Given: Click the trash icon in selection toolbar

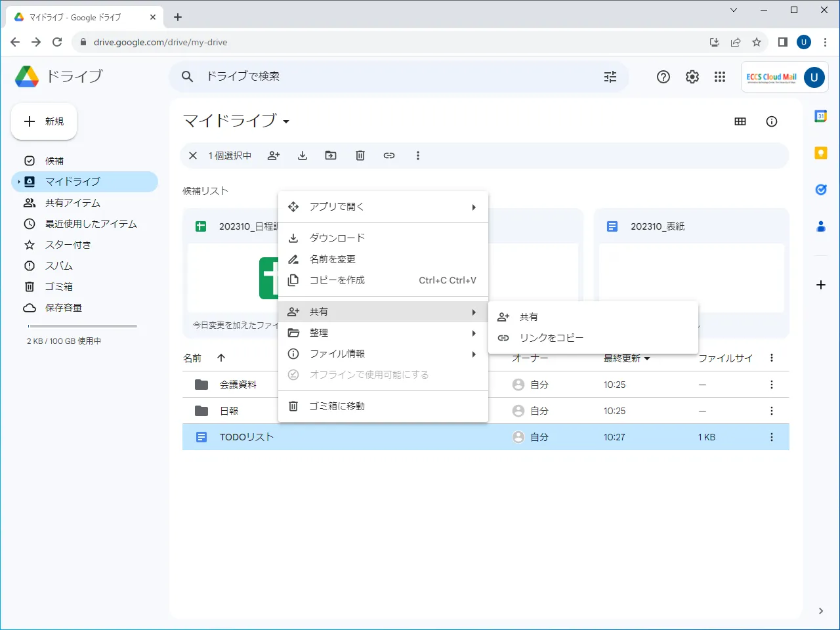Looking at the screenshot, I should pos(360,156).
